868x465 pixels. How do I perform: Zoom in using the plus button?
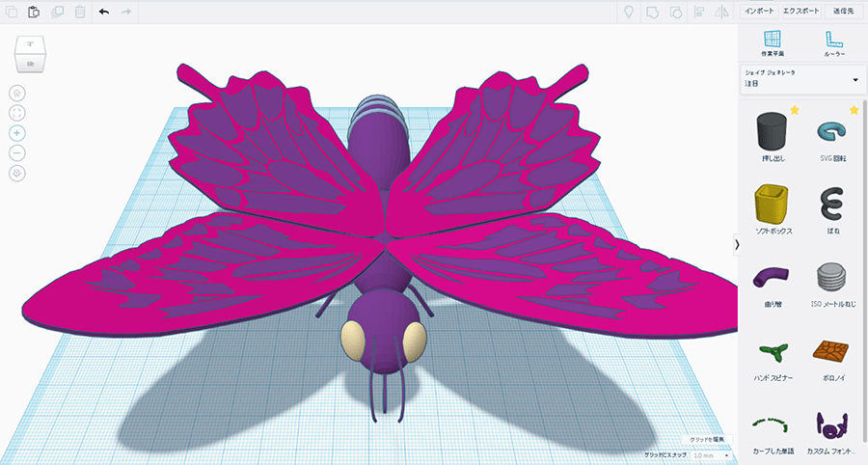pyautogui.click(x=17, y=133)
